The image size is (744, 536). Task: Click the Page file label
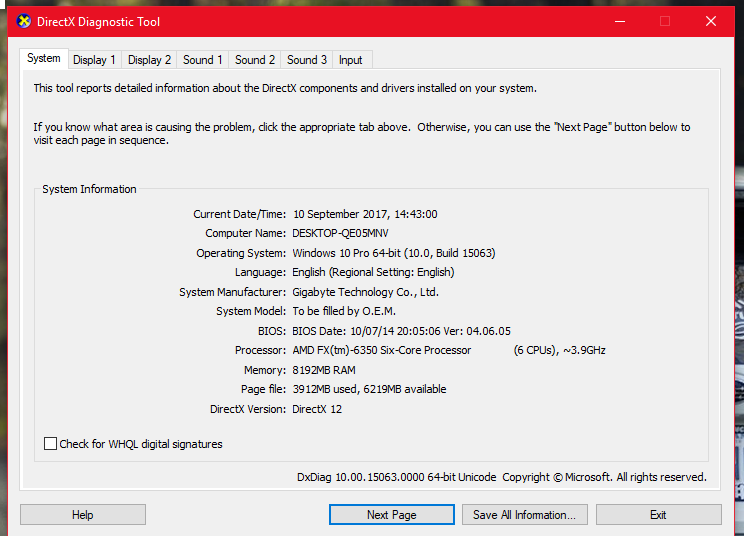pyautogui.click(x=263, y=389)
